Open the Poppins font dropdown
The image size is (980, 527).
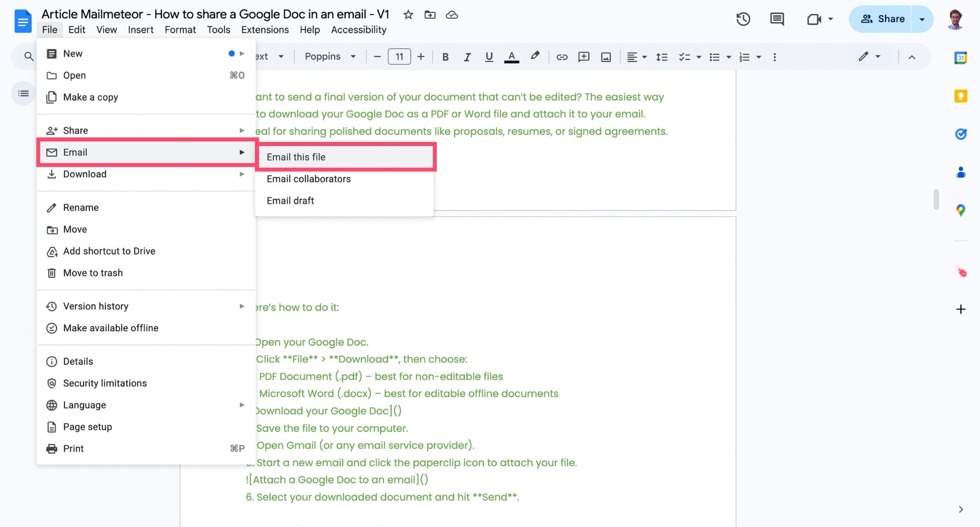(x=329, y=57)
